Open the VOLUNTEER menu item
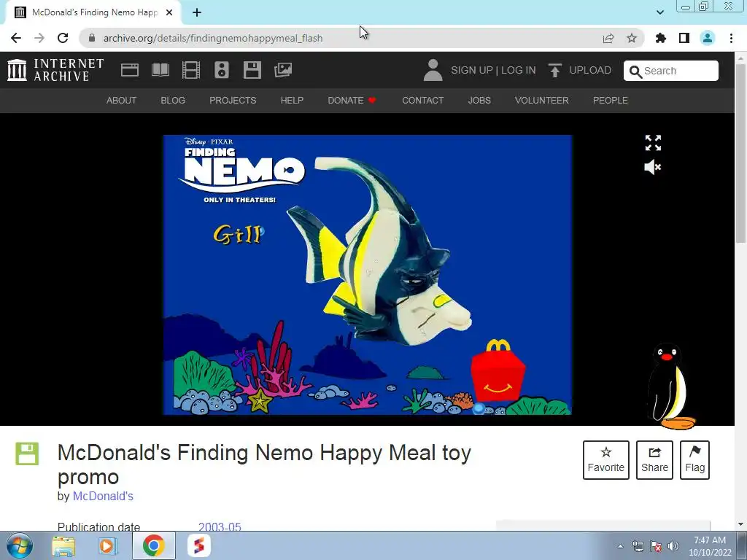 (542, 101)
